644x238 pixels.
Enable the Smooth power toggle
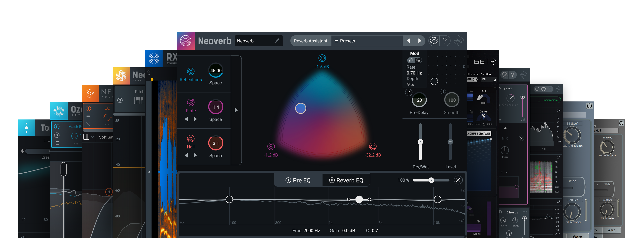coord(443,92)
